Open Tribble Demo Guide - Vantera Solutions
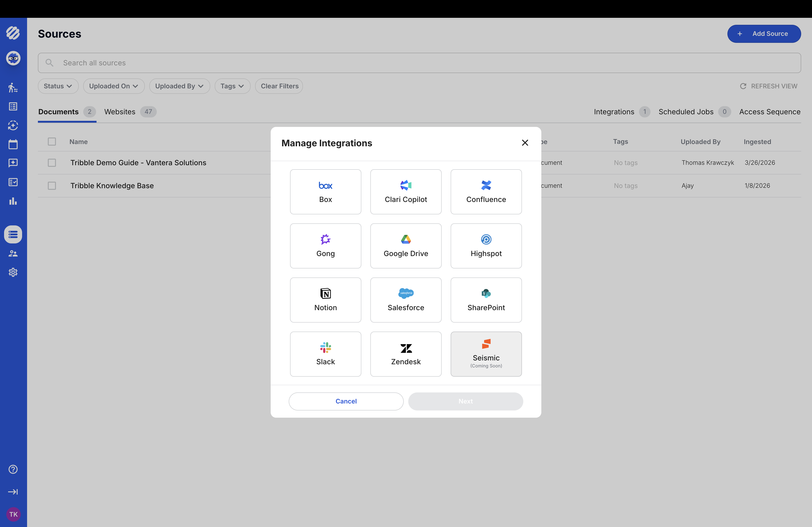 click(138, 163)
